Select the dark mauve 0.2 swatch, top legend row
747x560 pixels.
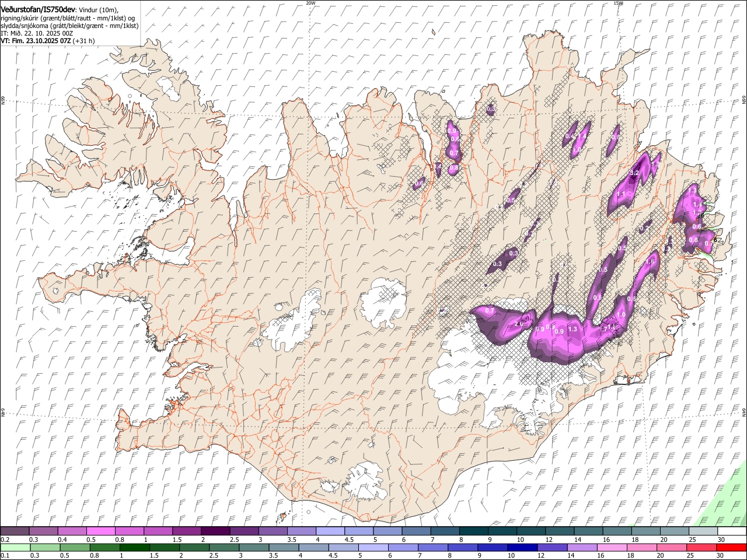tap(15, 531)
